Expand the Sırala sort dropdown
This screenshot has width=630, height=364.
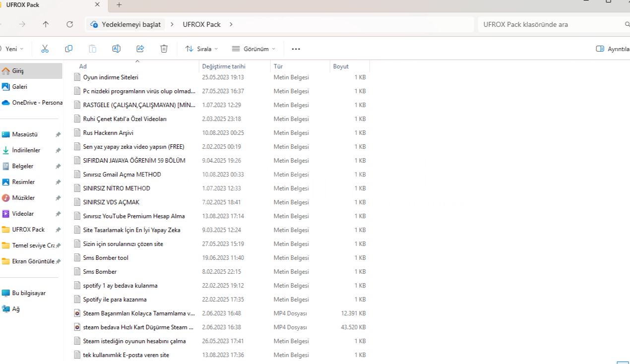201,49
